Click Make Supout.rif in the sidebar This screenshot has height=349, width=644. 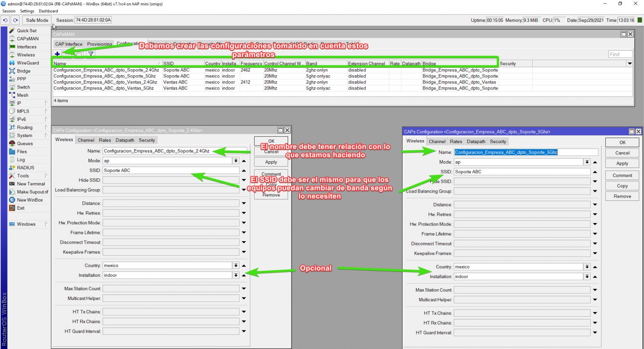tap(32, 192)
